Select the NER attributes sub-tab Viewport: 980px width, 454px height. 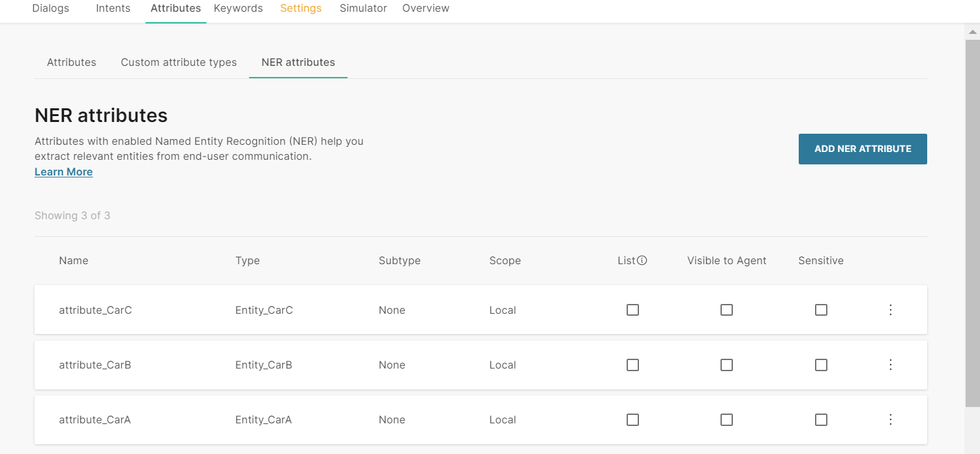click(298, 63)
